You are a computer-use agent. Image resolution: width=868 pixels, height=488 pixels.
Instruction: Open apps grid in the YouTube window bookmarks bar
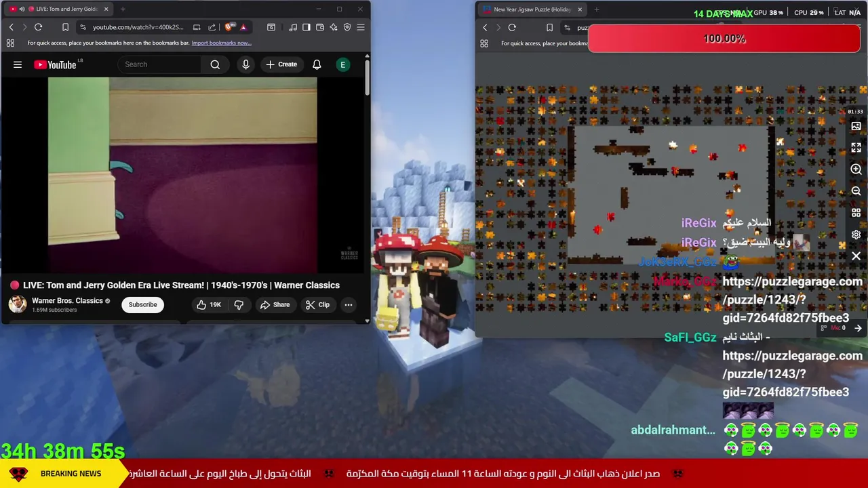point(10,43)
